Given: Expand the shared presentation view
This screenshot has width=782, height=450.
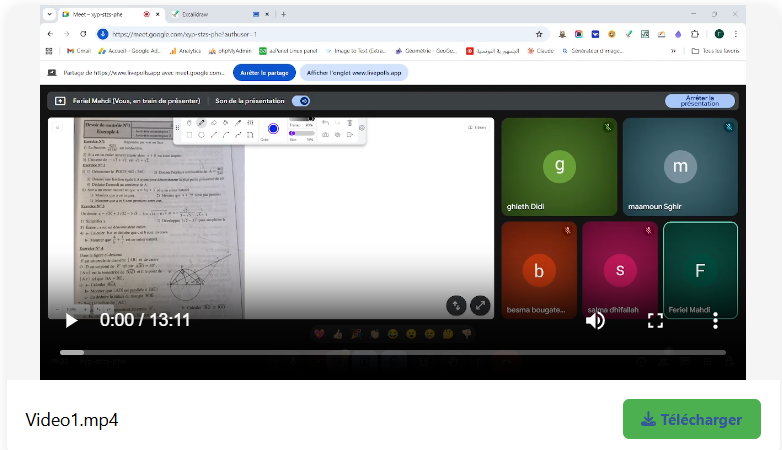Looking at the screenshot, I should coord(480,305).
